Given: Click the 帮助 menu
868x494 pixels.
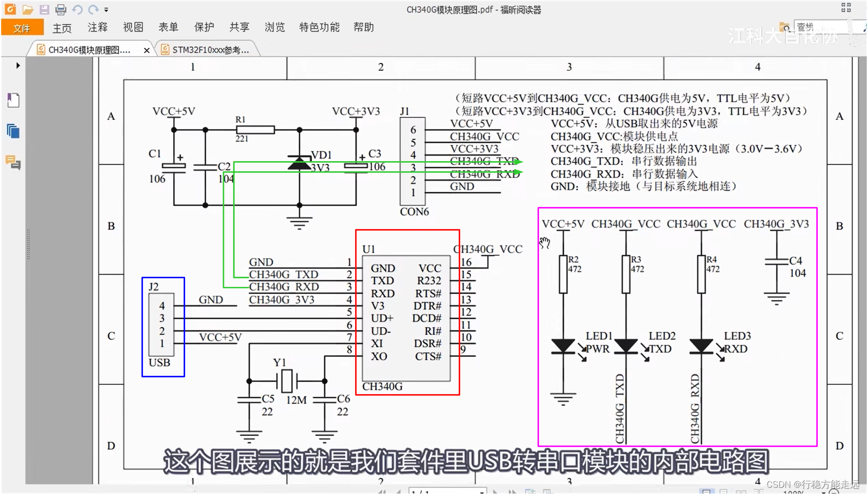Looking at the screenshot, I should [x=363, y=27].
